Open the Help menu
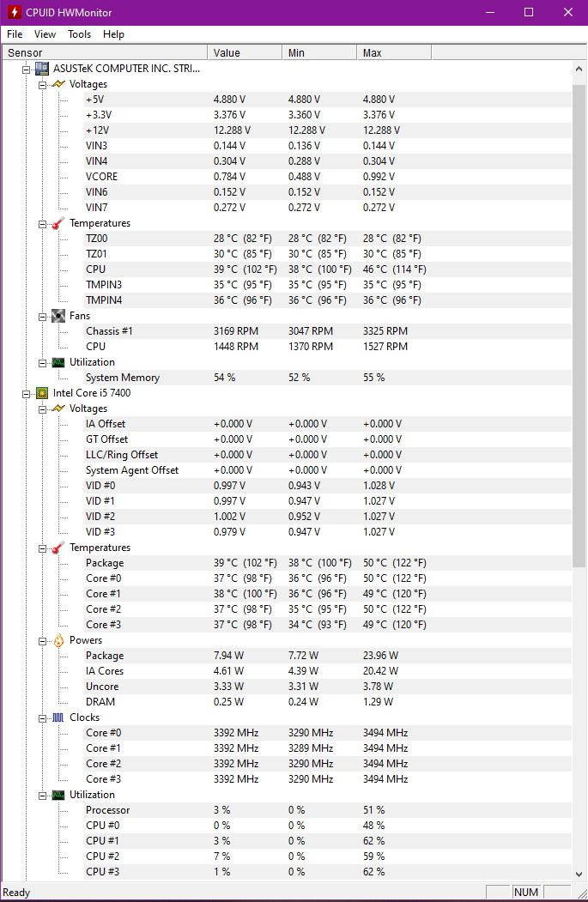This screenshot has height=902, width=588. click(x=113, y=34)
